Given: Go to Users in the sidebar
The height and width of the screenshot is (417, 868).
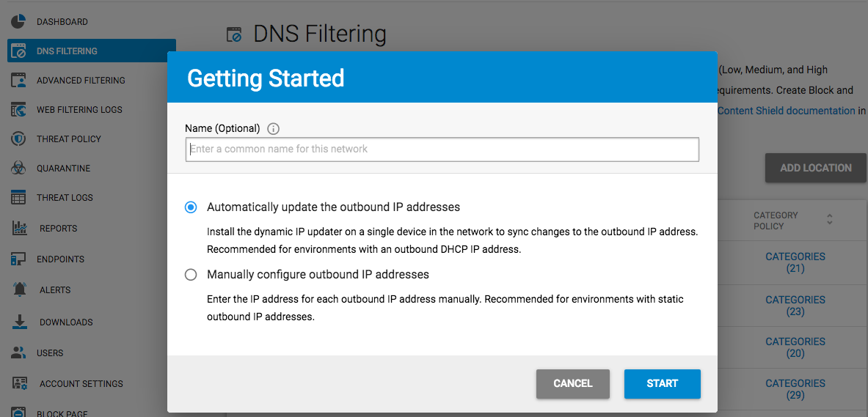Looking at the screenshot, I should 50,353.
